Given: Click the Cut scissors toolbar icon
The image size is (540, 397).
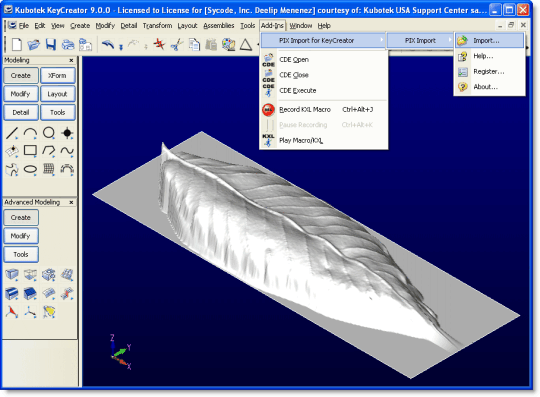Looking at the screenshot, I should [177, 44].
